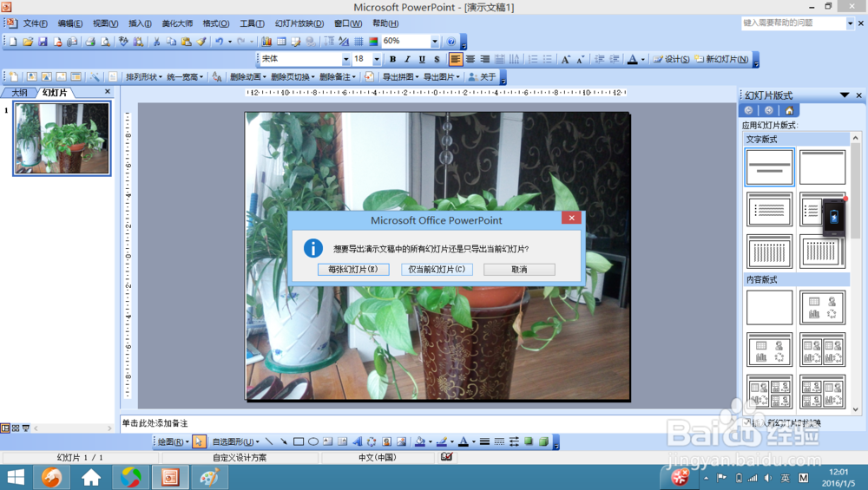Insert picture from file icon
Image resolution: width=868 pixels, height=490 pixels.
click(x=401, y=441)
